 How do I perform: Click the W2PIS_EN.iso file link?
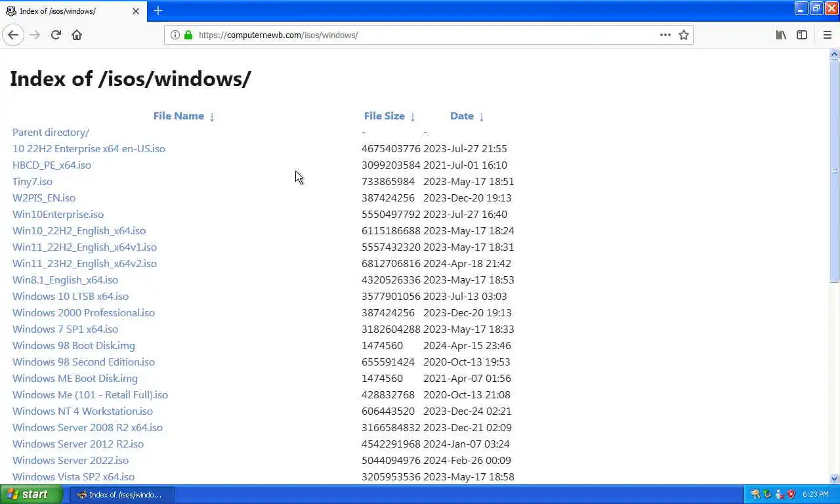pyautogui.click(x=44, y=198)
